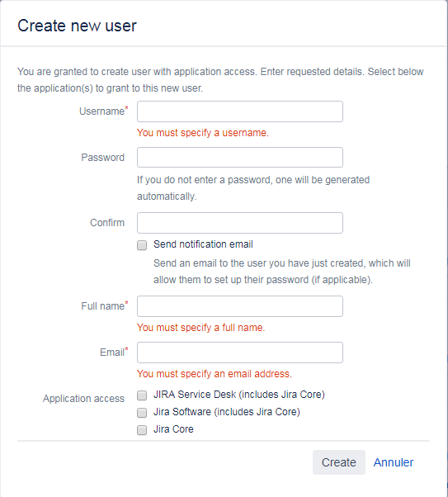
Task: Enable the JIRA Service Desk access checkbox
Action: click(x=142, y=395)
